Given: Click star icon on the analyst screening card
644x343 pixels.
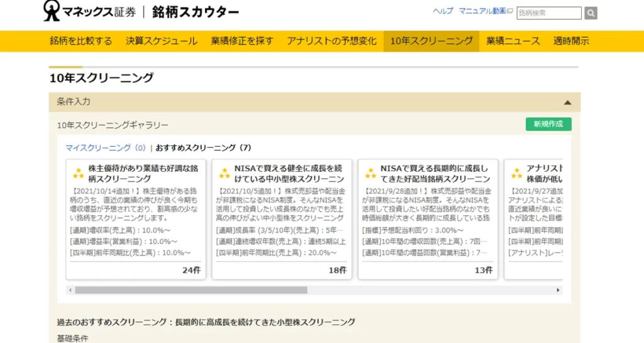Looking at the screenshot, I should point(516,173).
